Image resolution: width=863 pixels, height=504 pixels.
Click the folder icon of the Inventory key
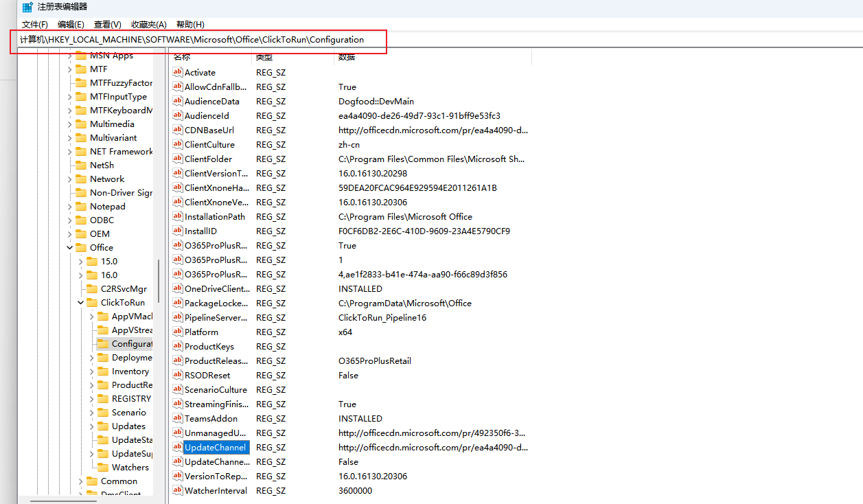(x=103, y=371)
